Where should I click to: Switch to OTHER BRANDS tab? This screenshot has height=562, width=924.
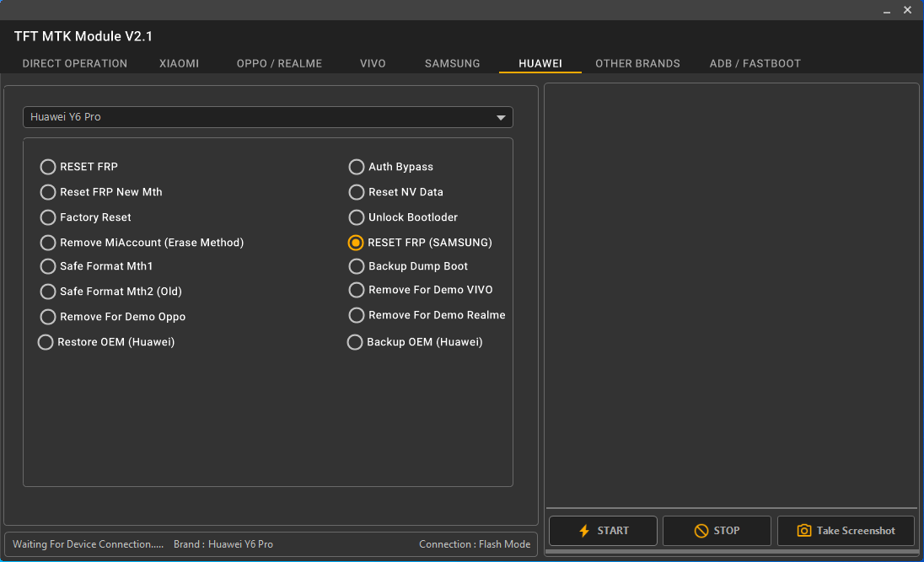637,63
